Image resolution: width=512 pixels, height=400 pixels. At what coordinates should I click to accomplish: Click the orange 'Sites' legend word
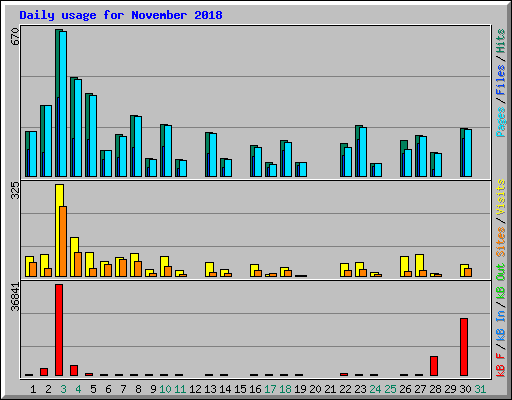pyautogui.click(x=500, y=242)
